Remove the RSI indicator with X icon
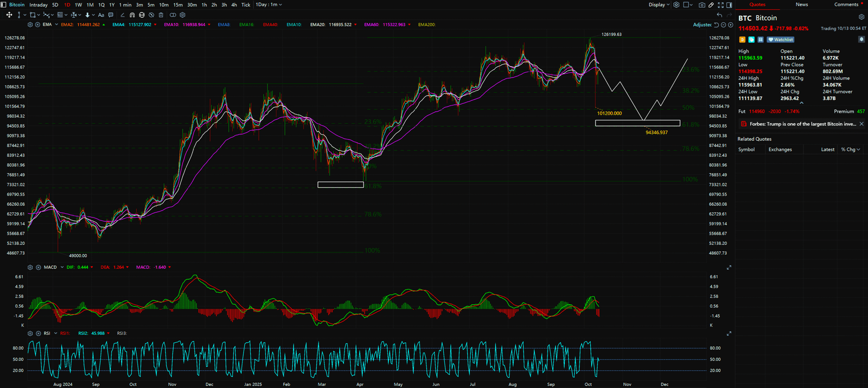This screenshot has width=868, height=388. click(39, 334)
